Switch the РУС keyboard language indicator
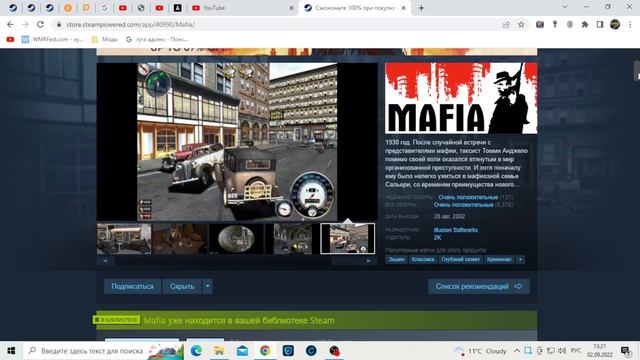The width and height of the screenshot is (640, 360). point(576,351)
